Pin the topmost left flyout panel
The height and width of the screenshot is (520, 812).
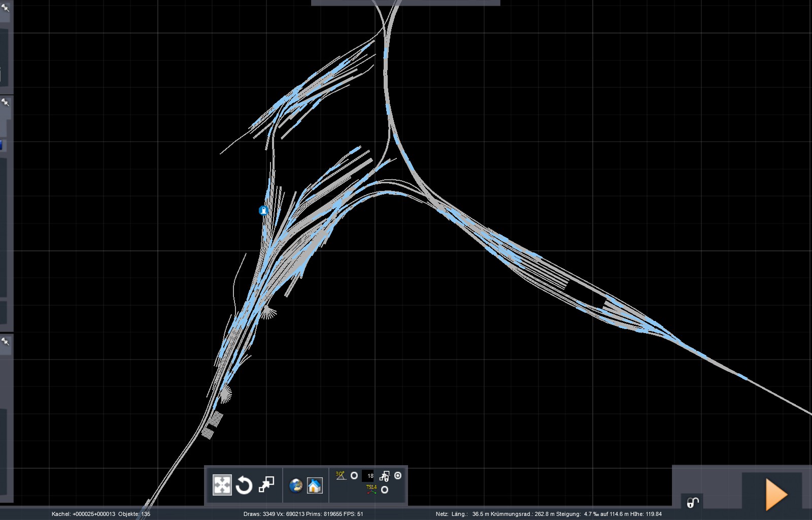6,7
